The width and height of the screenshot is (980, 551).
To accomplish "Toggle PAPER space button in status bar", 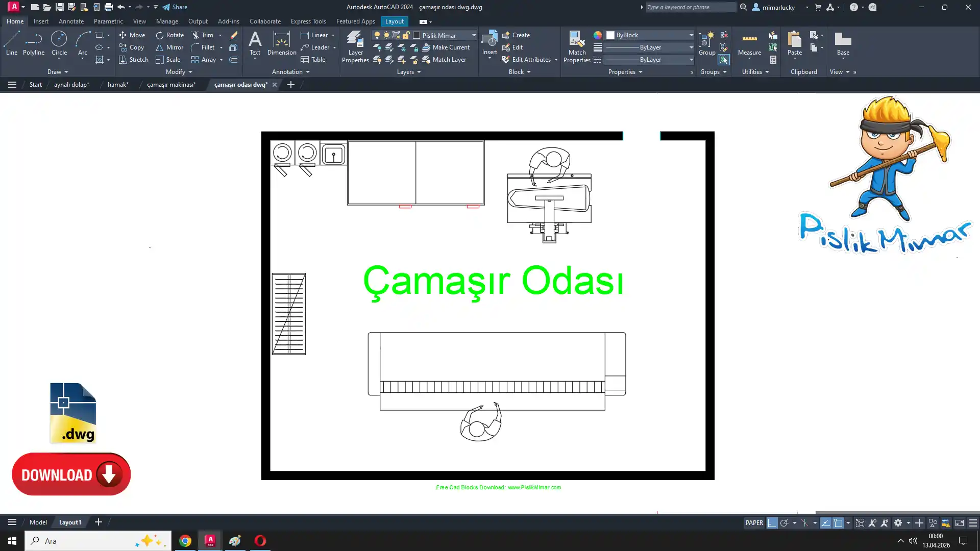I will pos(754,523).
